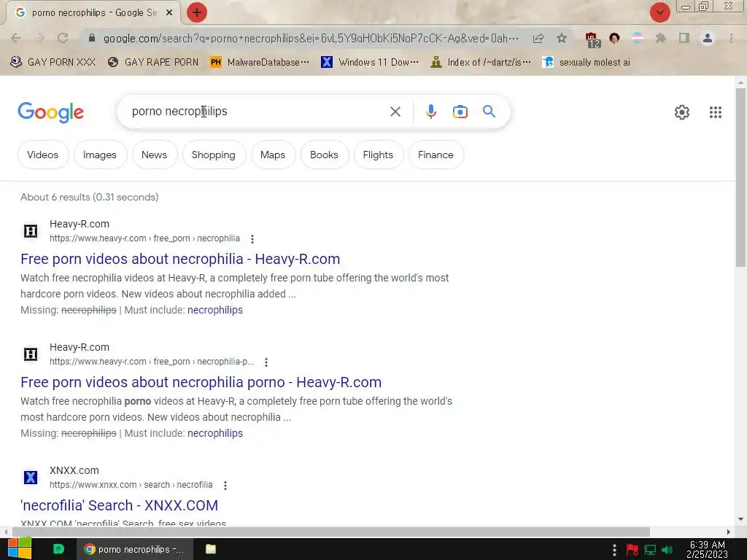747x560 pixels.
Task: Switch to the News filter
Action: coord(155,155)
